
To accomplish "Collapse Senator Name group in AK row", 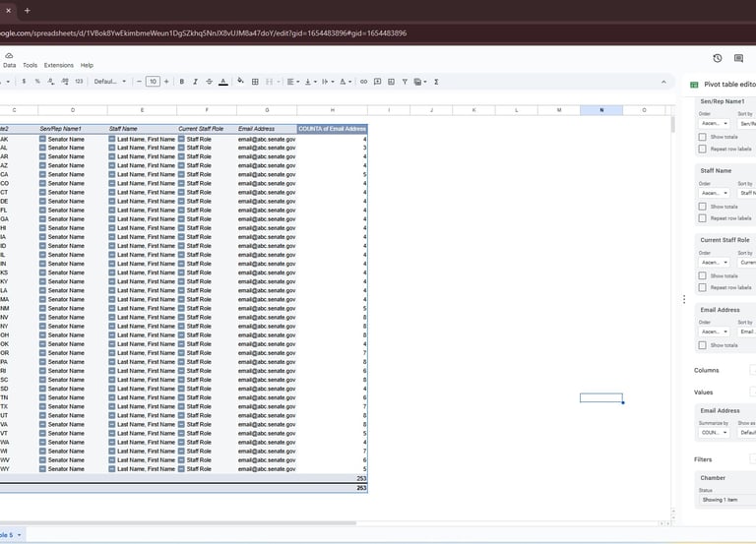I will 42,139.
